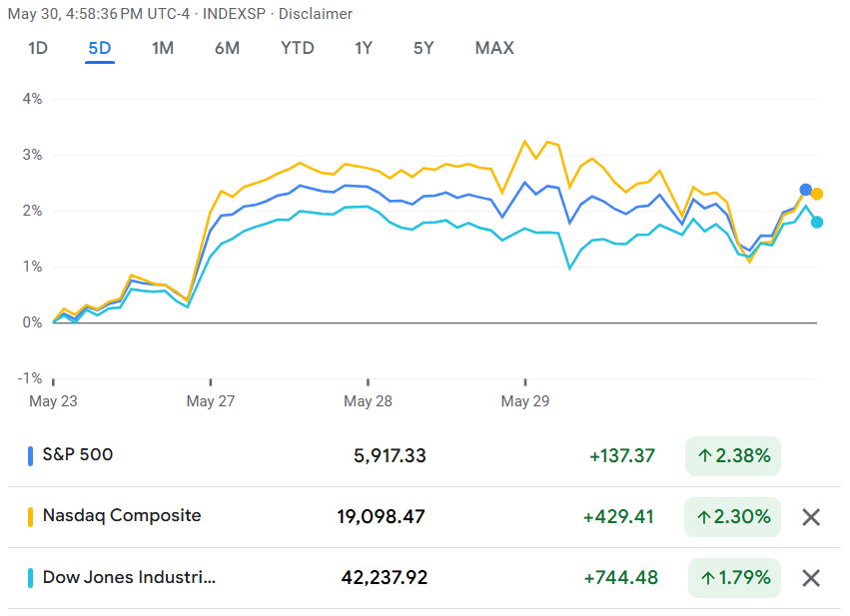Screen dimensions: 850x616
Task: Remove Dow Jones Industrial comparison with its X
Action: (810, 578)
